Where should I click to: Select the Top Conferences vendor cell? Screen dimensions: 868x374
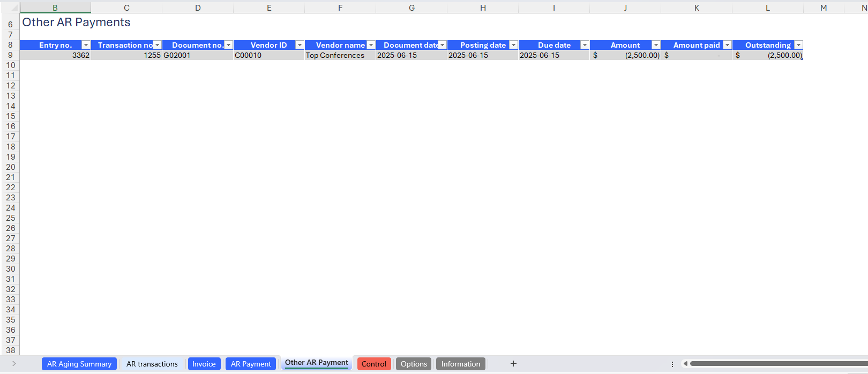click(340, 55)
